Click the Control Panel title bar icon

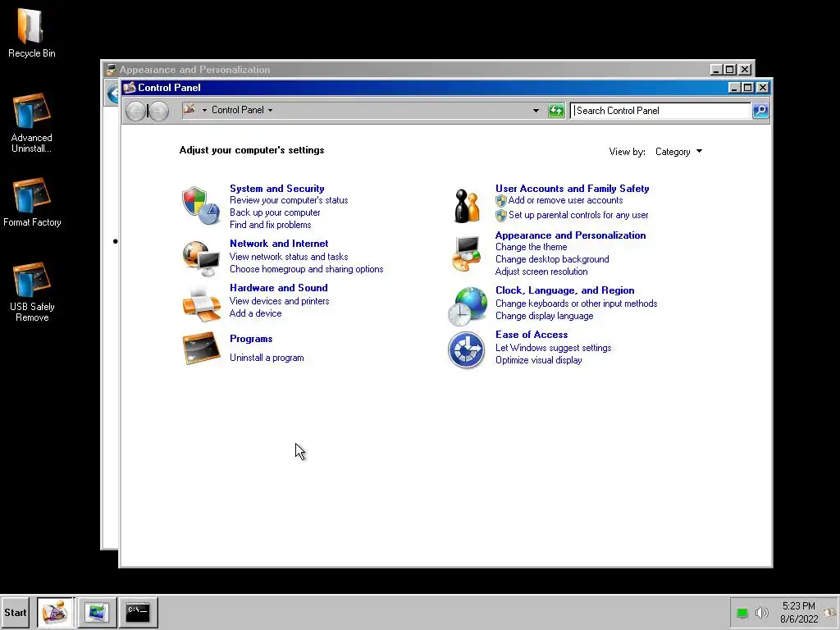(129, 87)
